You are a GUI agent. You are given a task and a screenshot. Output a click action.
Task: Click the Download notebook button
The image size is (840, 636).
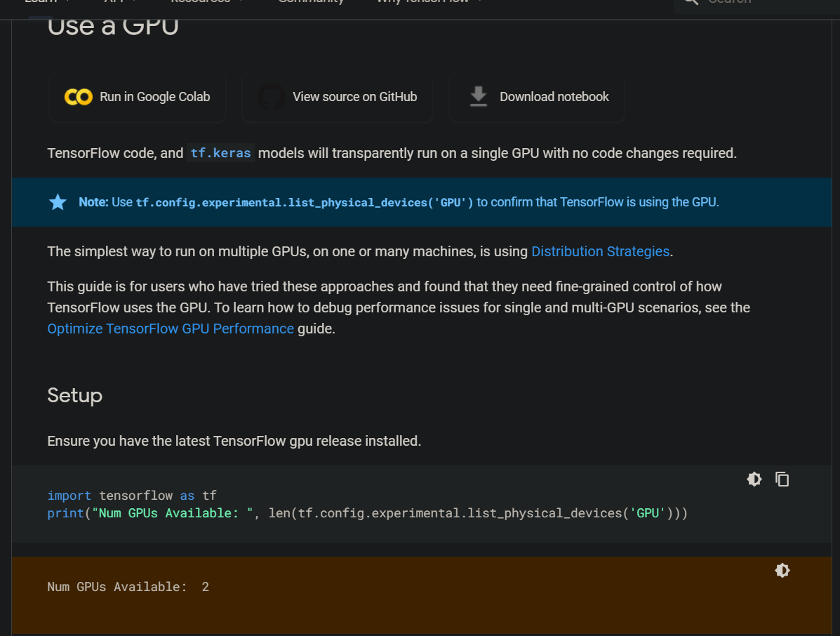[537, 97]
